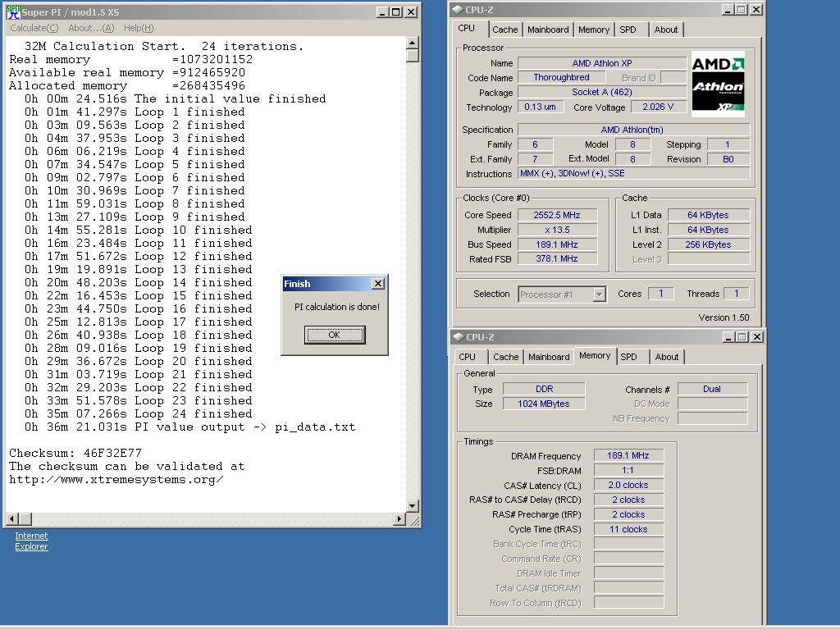This screenshot has height=630, width=840.
Task: Click the CAS# Latency value 2.0 clocks
Action: [x=628, y=485]
